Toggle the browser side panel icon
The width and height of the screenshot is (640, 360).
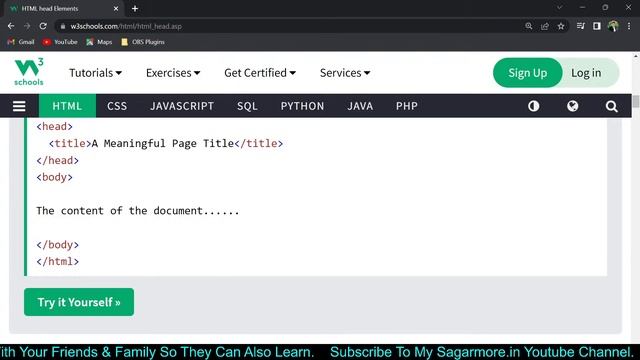pos(597,26)
